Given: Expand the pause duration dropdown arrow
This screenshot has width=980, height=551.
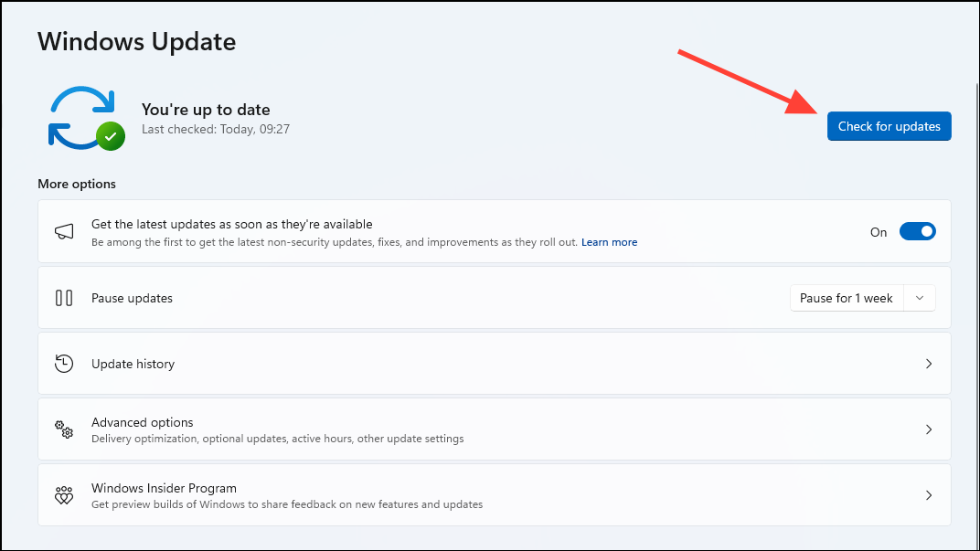Looking at the screenshot, I should coord(920,298).
